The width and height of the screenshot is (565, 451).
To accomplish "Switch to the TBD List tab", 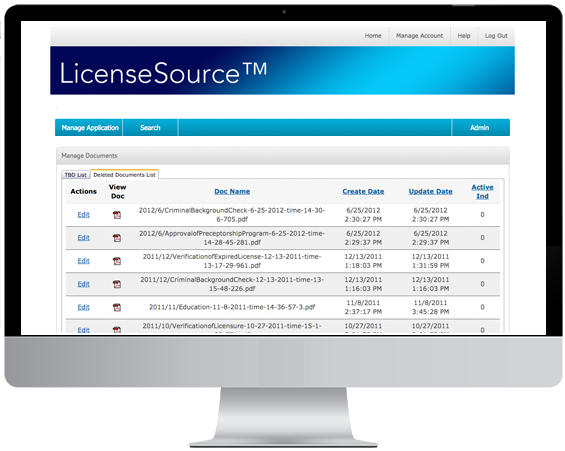I will click(76, 175).
